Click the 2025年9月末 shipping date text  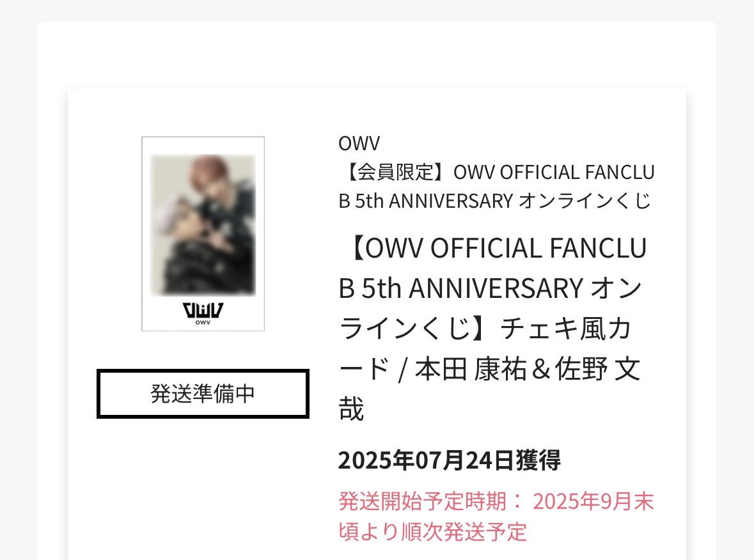pos(593,501)
